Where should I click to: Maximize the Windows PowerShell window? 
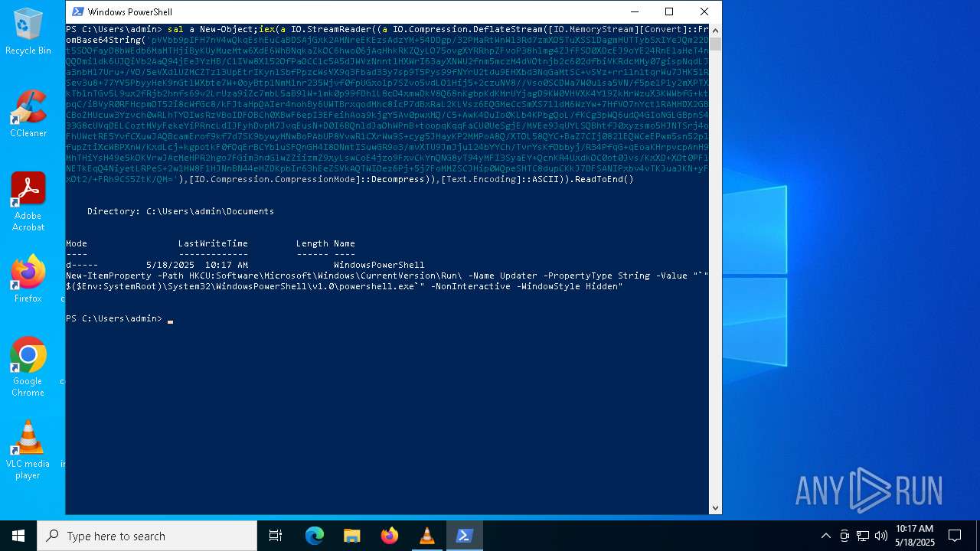pyautogui.click(x=669, y=11)
